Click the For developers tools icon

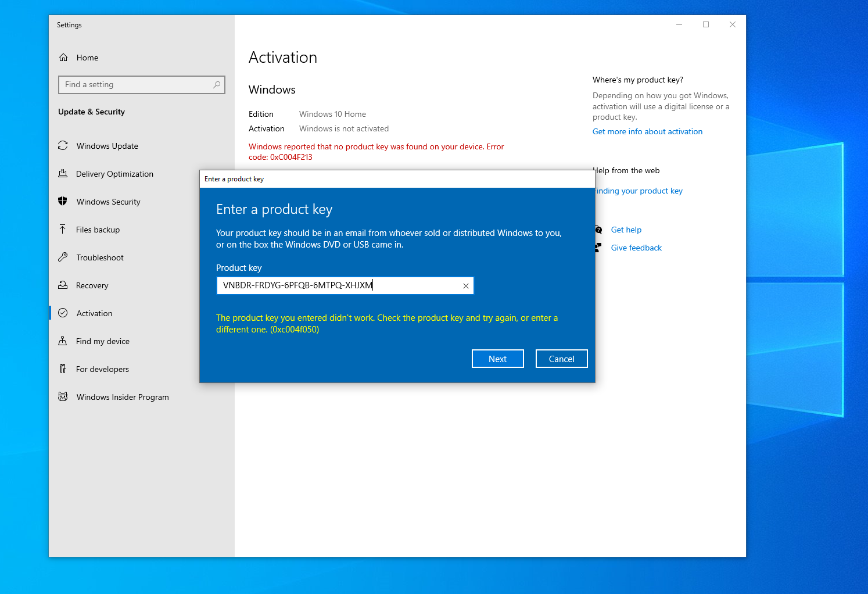tap(63, 369)
